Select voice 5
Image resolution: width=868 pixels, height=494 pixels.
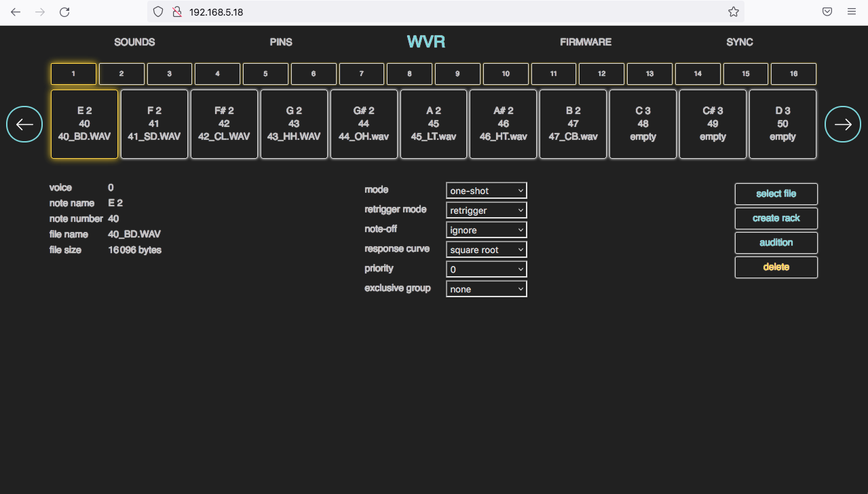[x=265, y=74]
